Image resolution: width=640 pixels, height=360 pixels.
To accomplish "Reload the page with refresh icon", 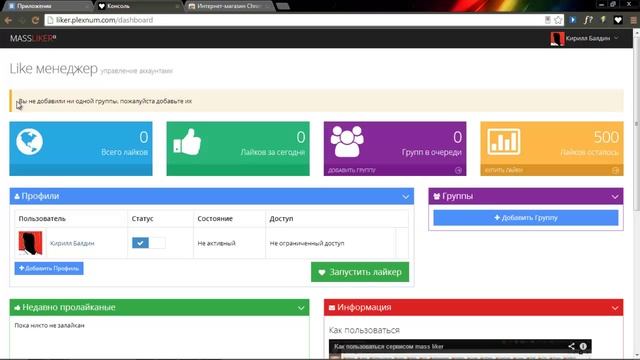I will (35, 20).
